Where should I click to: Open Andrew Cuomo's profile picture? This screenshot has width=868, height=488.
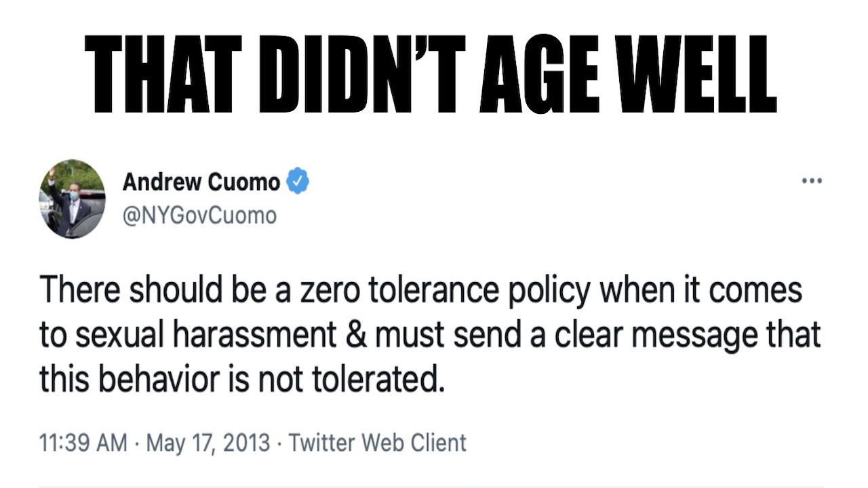pyautogui.click(x=72, y=199)
